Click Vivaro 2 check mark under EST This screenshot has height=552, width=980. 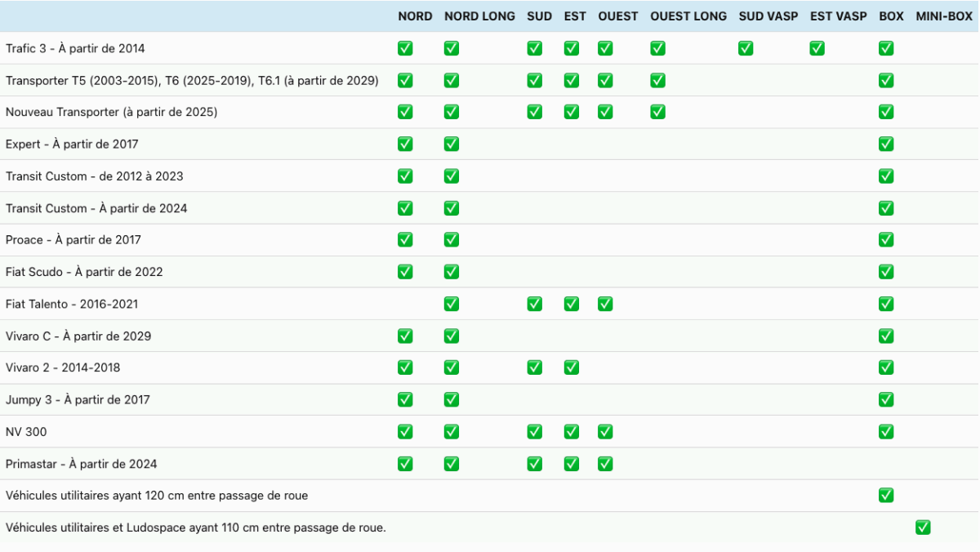572,367
